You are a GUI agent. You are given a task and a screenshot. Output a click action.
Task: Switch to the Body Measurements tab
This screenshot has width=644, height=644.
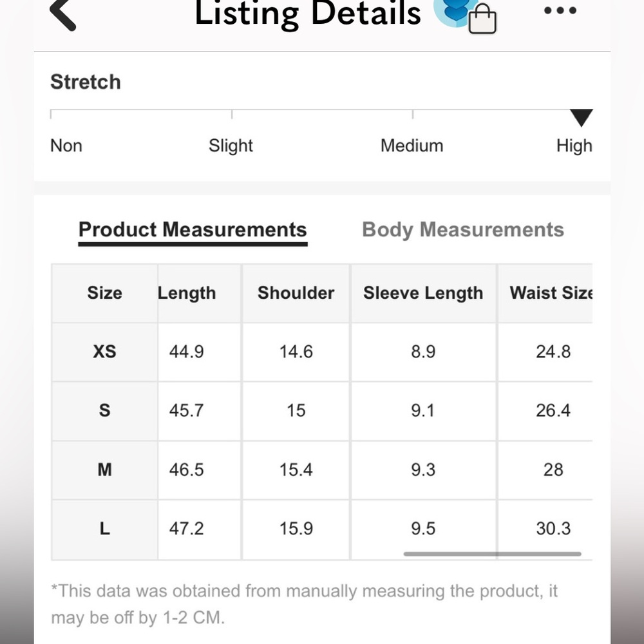click(462, 230)
